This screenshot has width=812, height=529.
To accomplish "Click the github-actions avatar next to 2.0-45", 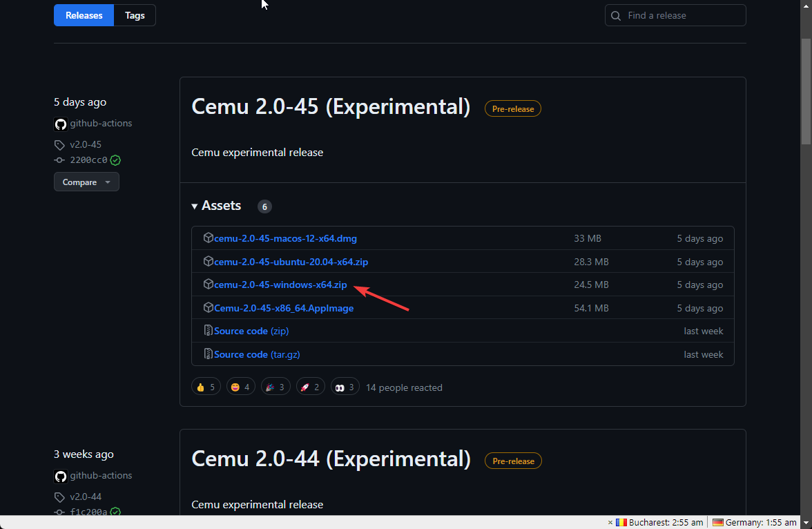I will click(61, 124).
